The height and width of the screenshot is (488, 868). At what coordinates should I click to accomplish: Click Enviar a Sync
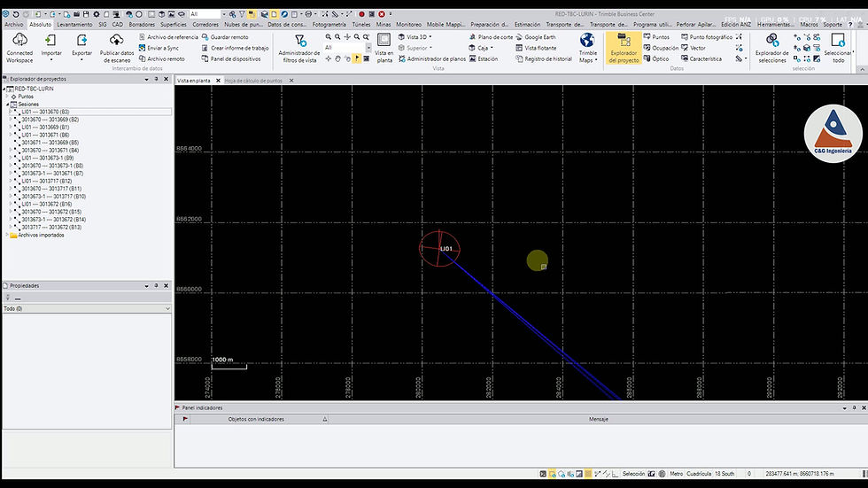159,48
